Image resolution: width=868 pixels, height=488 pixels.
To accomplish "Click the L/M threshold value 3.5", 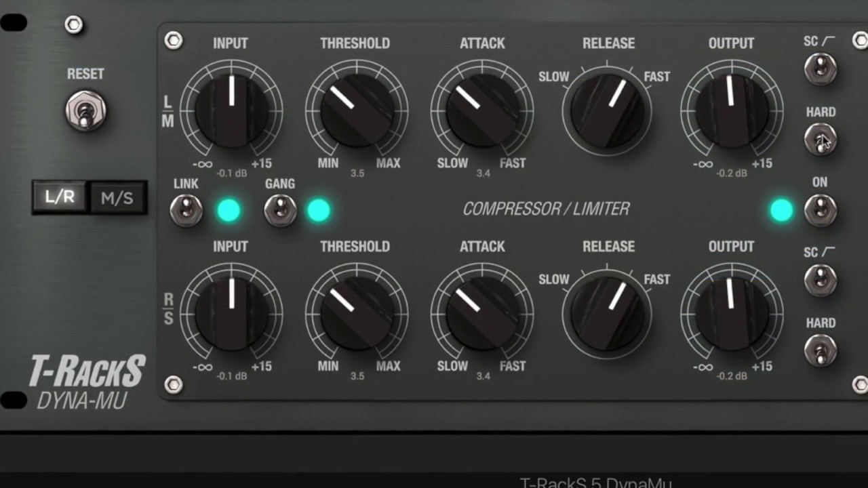I will click(357, 174).
